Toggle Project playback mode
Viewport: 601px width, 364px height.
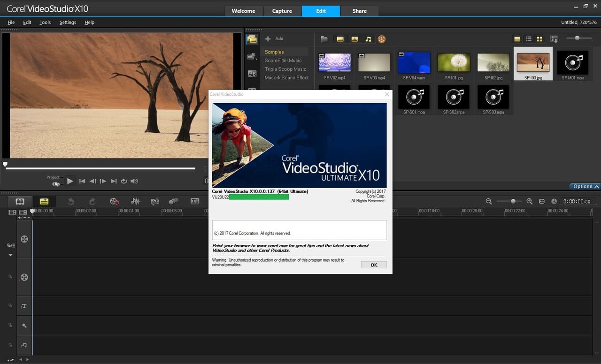pos(53,177)
